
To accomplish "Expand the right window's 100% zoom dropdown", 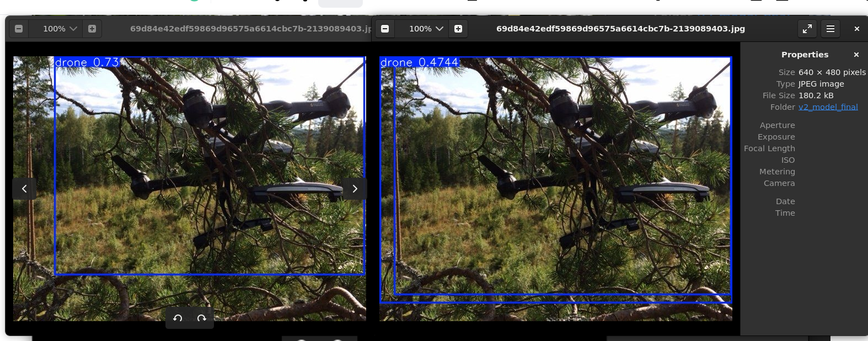I will 426,29.
